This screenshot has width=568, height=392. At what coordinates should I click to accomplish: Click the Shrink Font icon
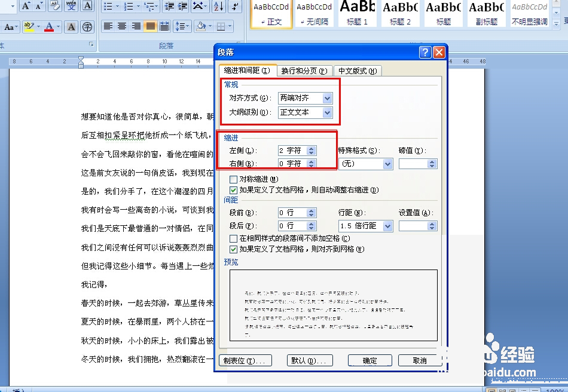pyautogui.click(x=39, y=6)
